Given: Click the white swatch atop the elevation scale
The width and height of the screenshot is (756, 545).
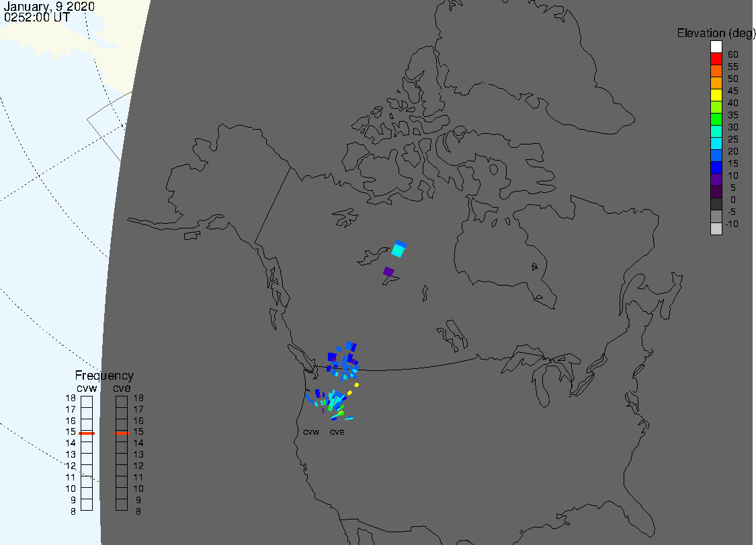Looking at the screenshot, I should click(x=716, y=46).
